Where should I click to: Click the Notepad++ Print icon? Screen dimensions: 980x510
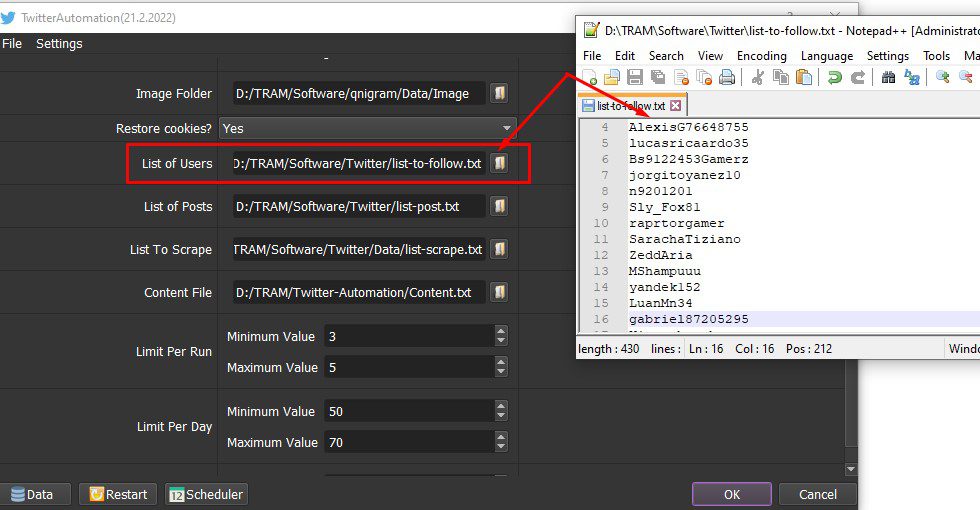click(x=726, y=78)
